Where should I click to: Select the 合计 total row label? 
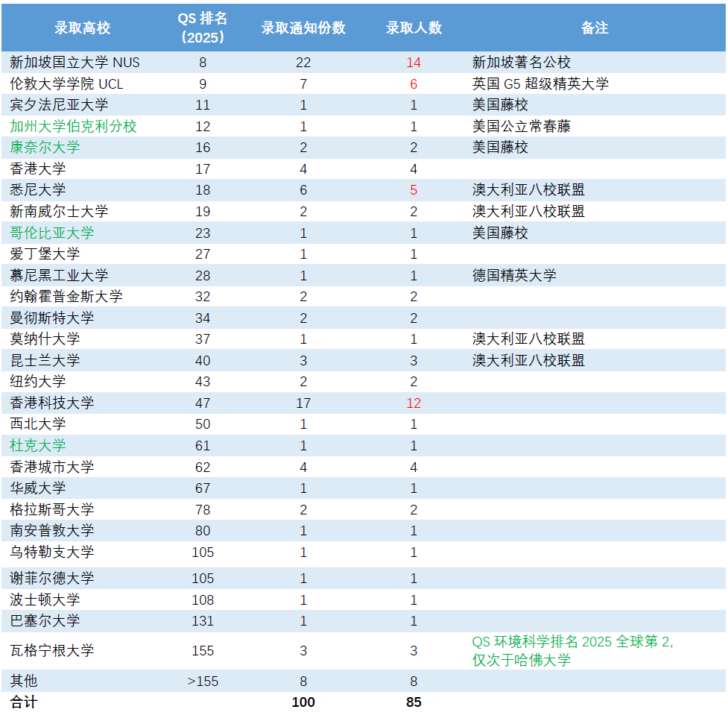pyautogui.click(x=24, y=702)
